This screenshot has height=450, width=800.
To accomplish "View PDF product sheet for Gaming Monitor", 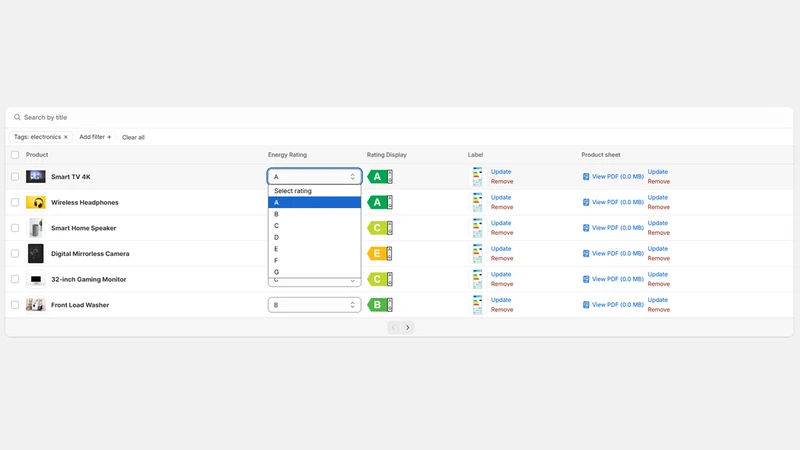I will pos(613,279).
